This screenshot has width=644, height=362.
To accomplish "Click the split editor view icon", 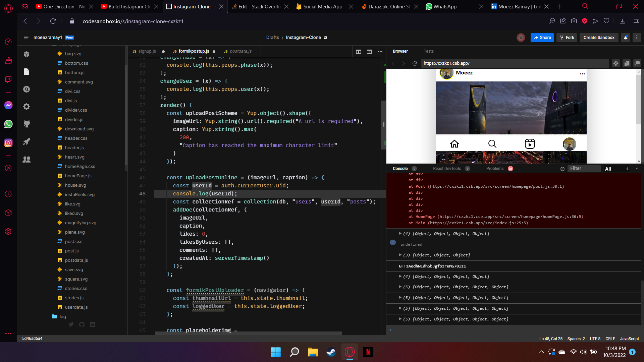I will click(x=358, y=51).
